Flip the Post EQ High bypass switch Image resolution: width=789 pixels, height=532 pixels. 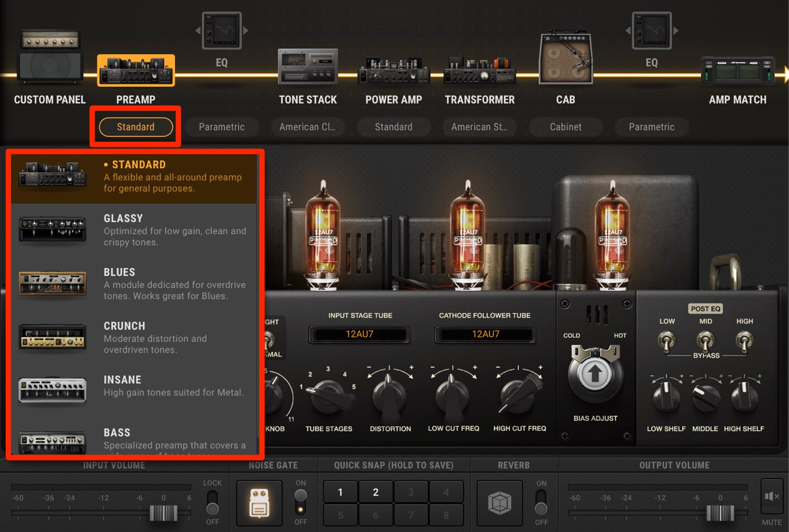point(745,341)
